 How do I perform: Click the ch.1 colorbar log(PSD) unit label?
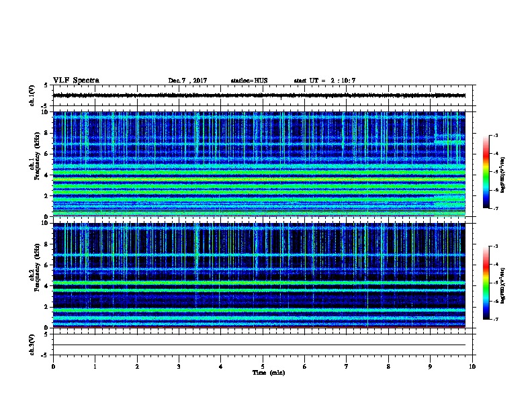click(503, 175)
